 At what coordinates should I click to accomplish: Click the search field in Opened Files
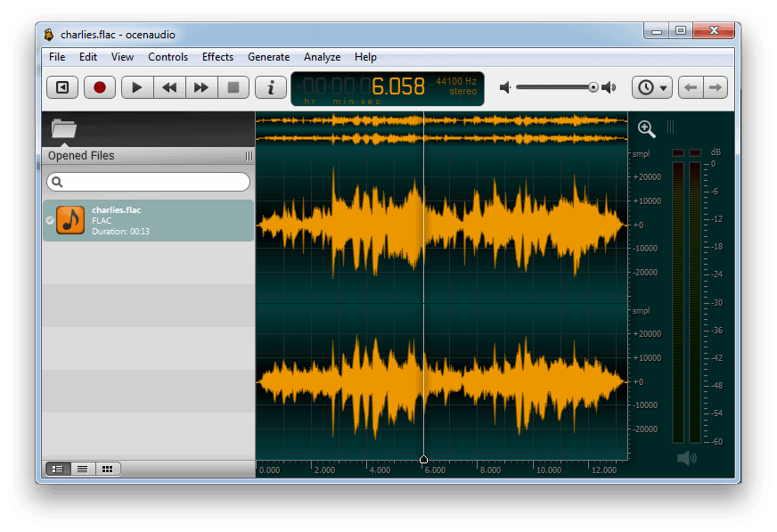point(147,181)
